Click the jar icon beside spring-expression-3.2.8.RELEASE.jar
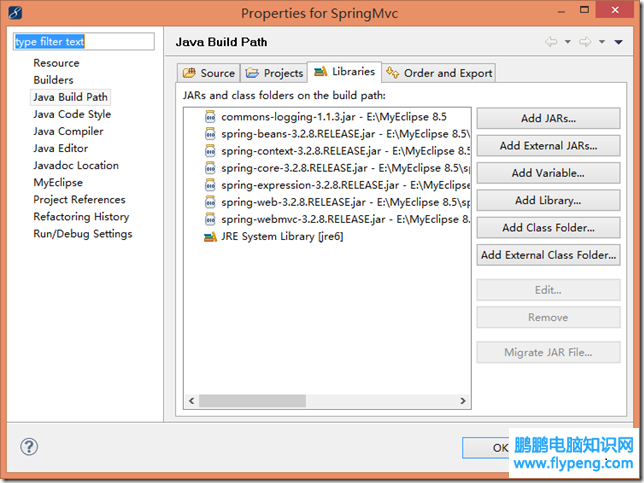The width and height of the screenshot is (644, 483). [x=210, y=185]
